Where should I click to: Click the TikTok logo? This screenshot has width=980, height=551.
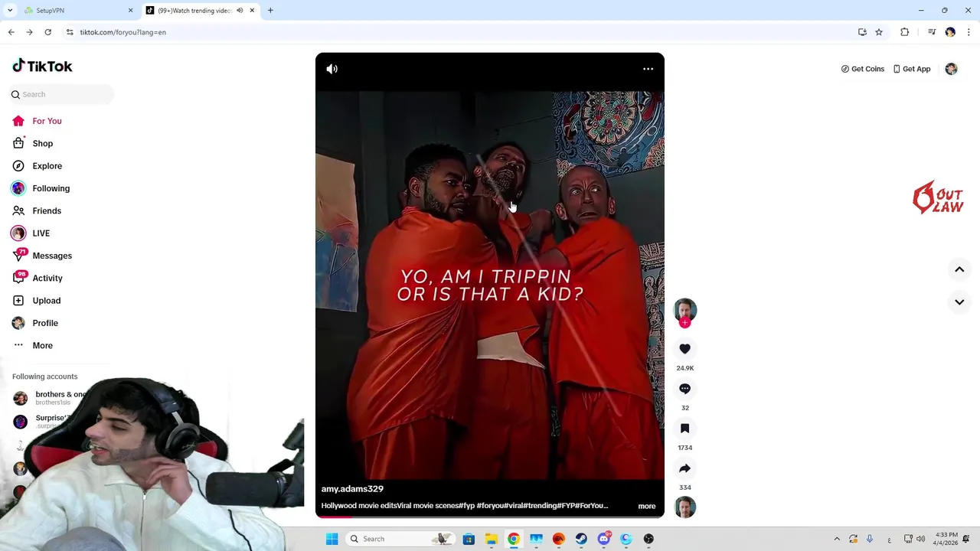click(42, 67)
